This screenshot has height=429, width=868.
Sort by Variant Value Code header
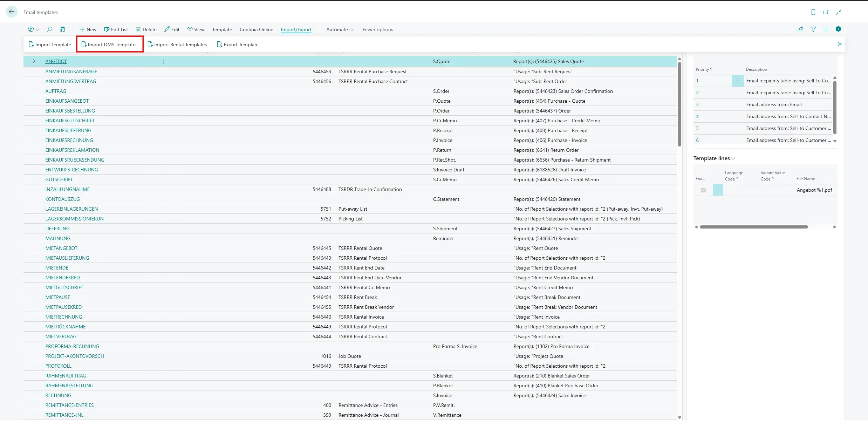click(772, 176)
